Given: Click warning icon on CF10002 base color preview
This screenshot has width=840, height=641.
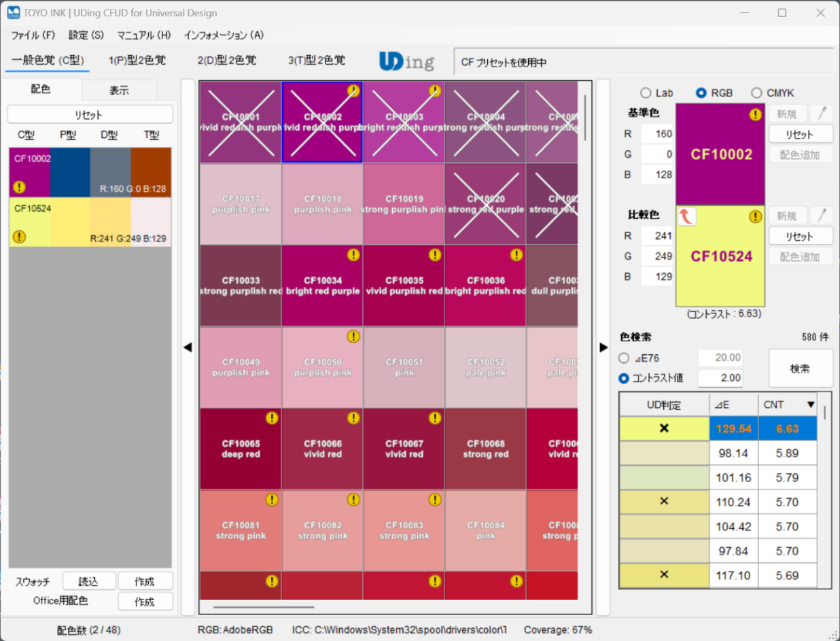Looking at the screenshot, I should click(755, 115).
